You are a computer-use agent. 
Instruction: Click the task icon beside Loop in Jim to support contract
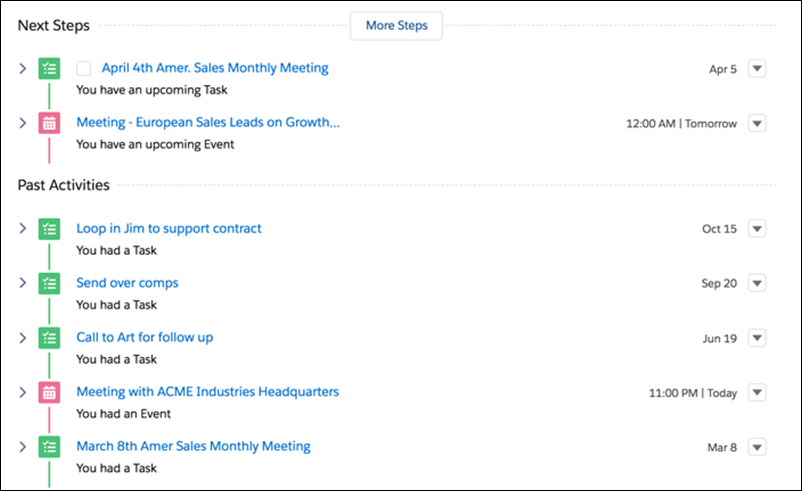(49, 229)
